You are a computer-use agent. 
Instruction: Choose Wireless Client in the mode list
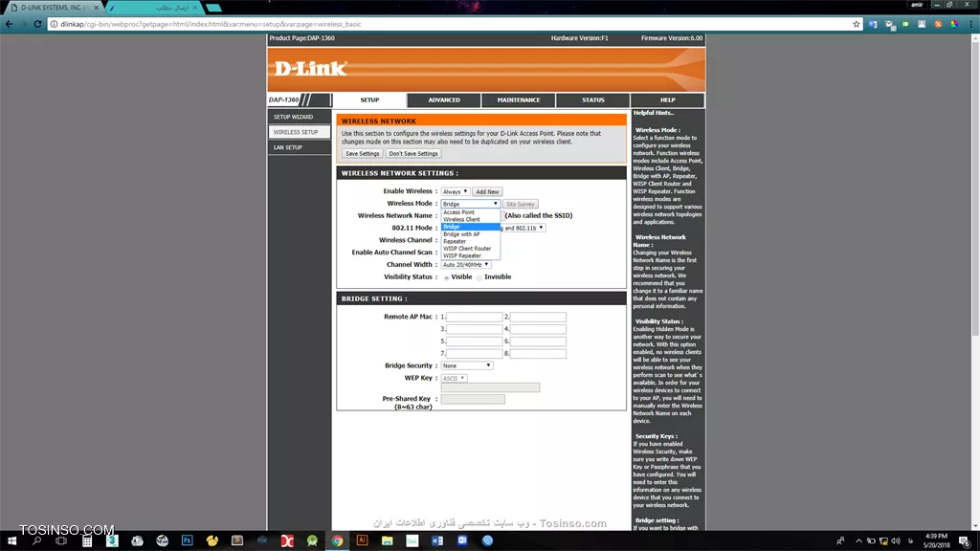[x=471, y=219]
